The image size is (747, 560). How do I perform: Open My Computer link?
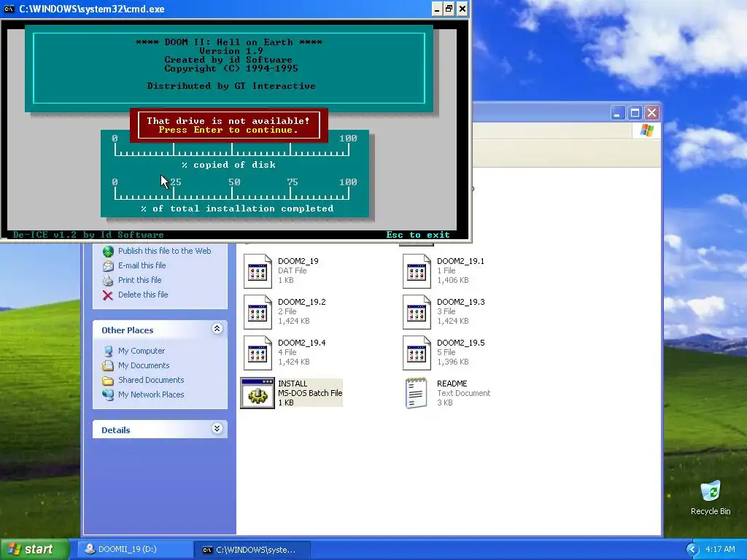click(142, 351)
